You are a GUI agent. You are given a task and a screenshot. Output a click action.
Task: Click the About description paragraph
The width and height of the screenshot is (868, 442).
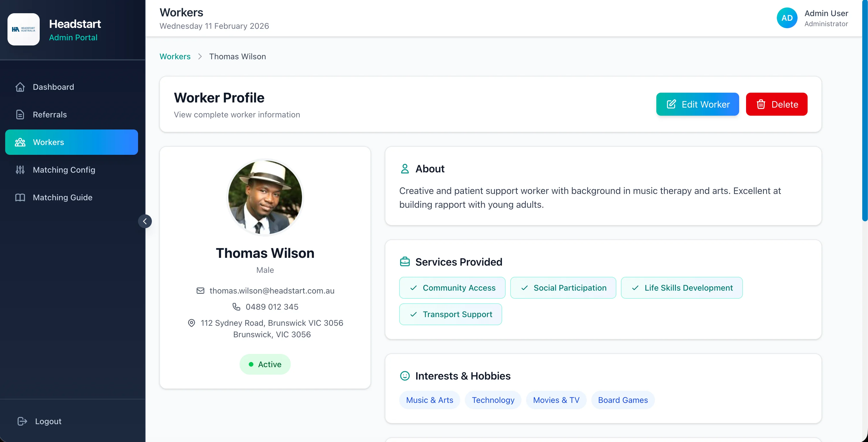point(590,198)
